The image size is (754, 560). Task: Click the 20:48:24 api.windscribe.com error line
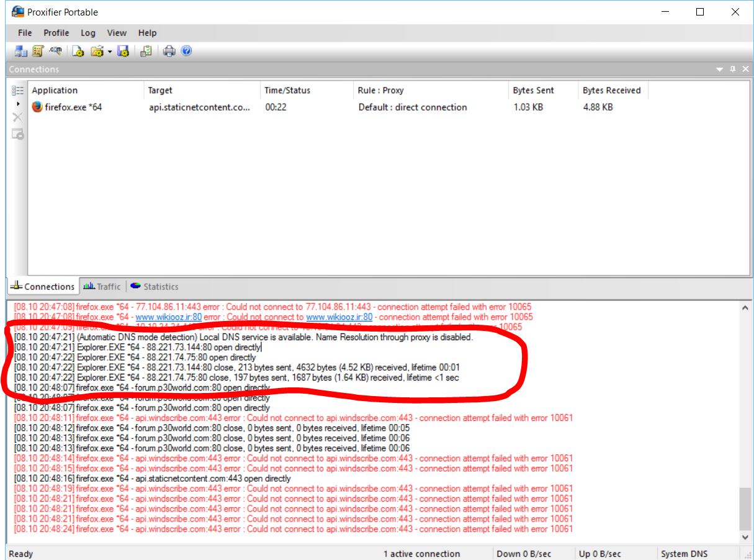(293, 529)
